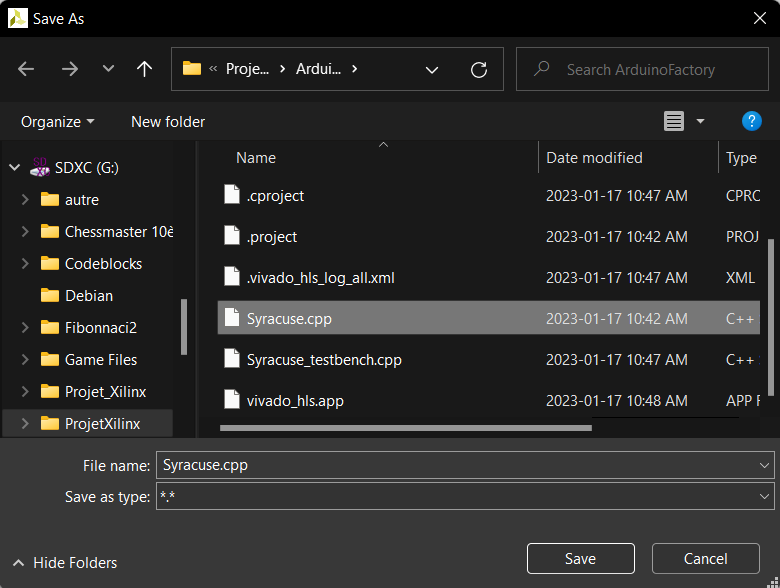This screenshot has height=588, width=780.
Task: Click the Back navigation arrow
Action: pos(27,69)
